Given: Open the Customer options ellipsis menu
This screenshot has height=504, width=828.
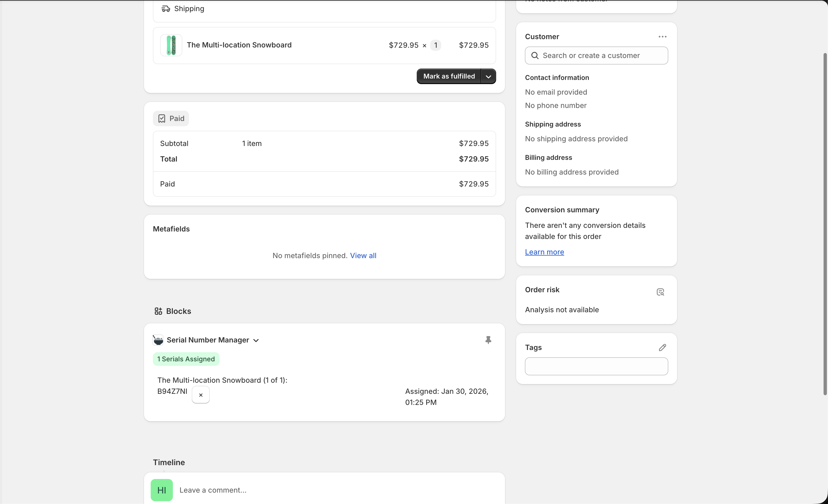Looking at the screenshot, I should (x=662, y=36).
